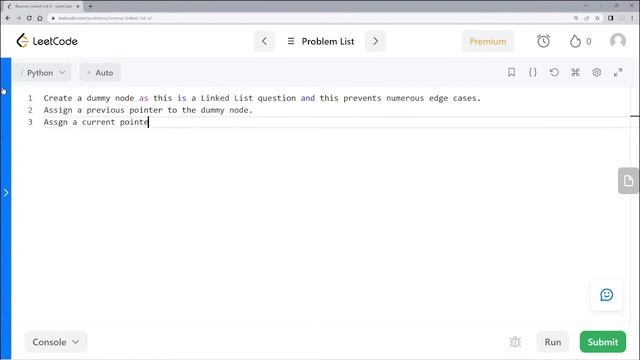Open the feedback smiley chat icon

pos(607,295)
